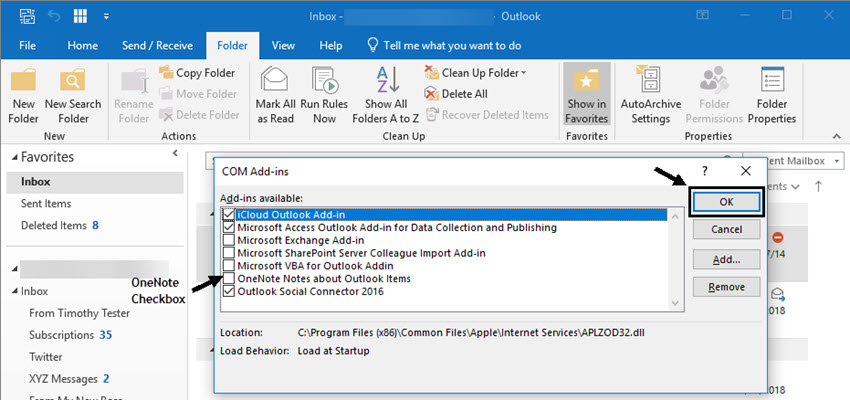
Task: Open the File tab
Action: [27, 46]
